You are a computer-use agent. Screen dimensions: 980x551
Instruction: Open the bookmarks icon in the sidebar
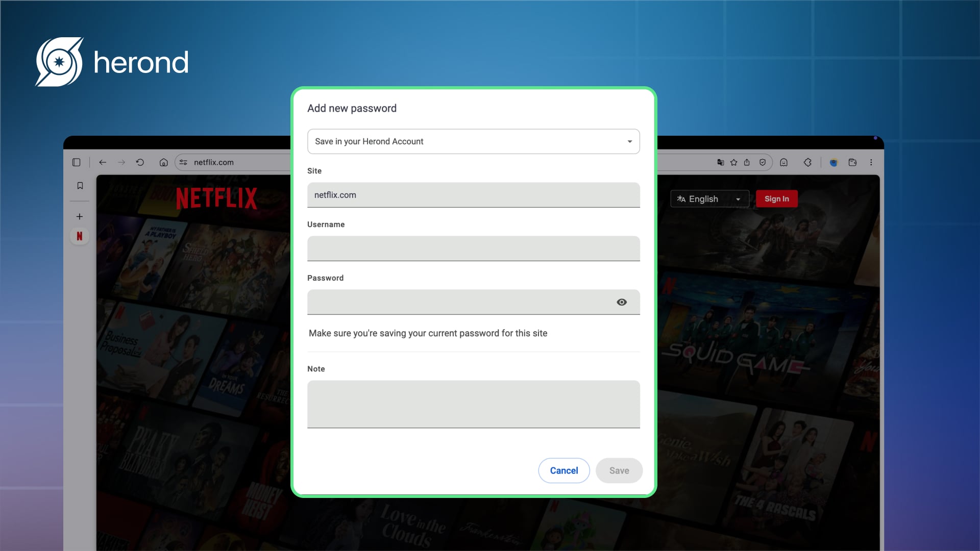tap(80, 186)
